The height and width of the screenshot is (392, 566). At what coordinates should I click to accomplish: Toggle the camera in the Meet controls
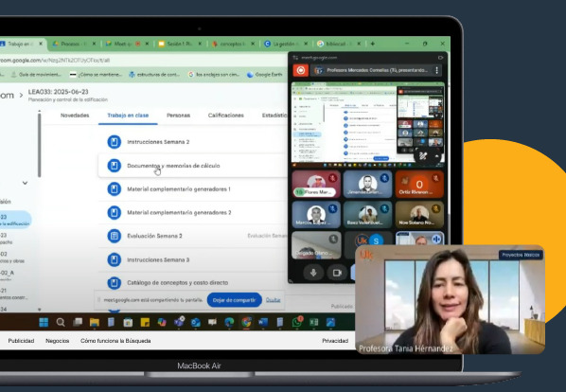[337, 273]
